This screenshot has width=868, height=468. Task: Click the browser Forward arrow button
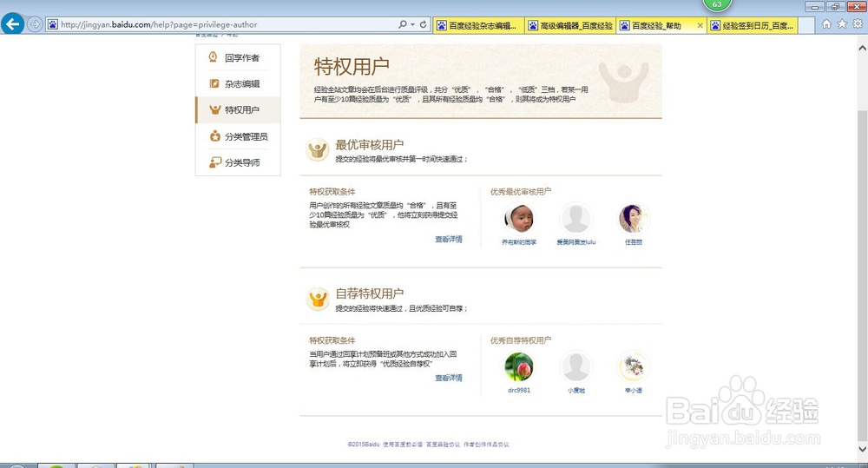point(35,24)
